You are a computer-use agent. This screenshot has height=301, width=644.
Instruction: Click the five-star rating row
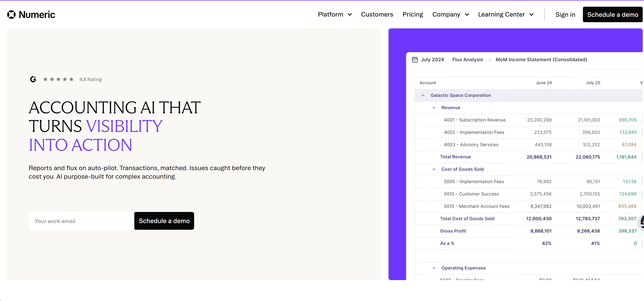pyautogui.click(x=58, y=79)
